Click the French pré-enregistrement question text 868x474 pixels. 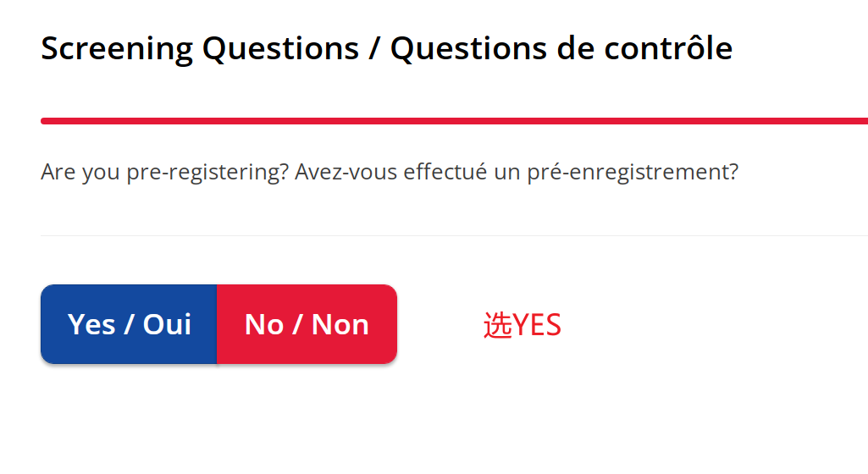516,172
